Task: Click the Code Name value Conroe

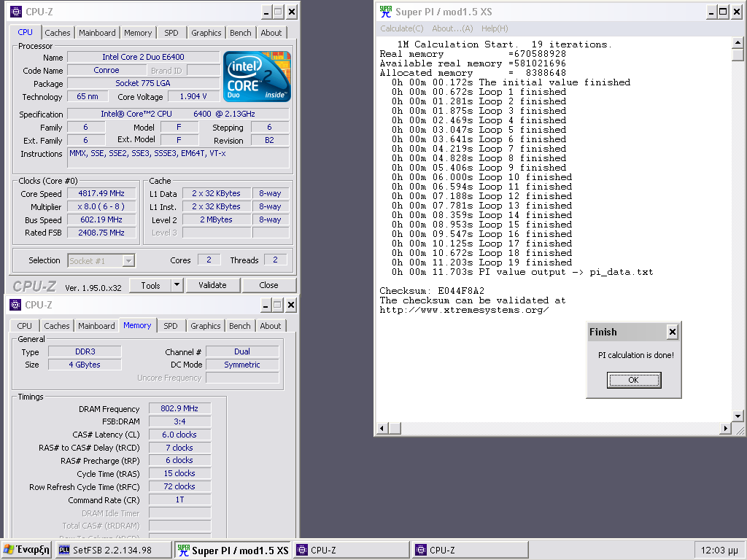Action: click(107, 70)
